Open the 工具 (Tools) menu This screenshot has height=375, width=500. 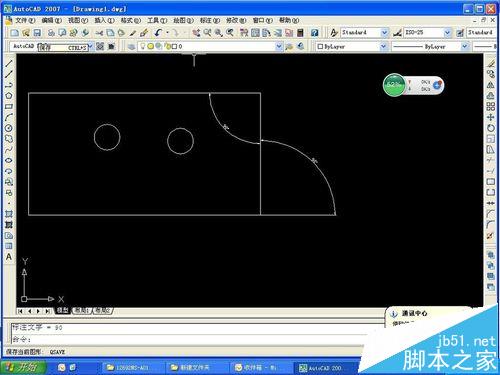coord(157,21)
